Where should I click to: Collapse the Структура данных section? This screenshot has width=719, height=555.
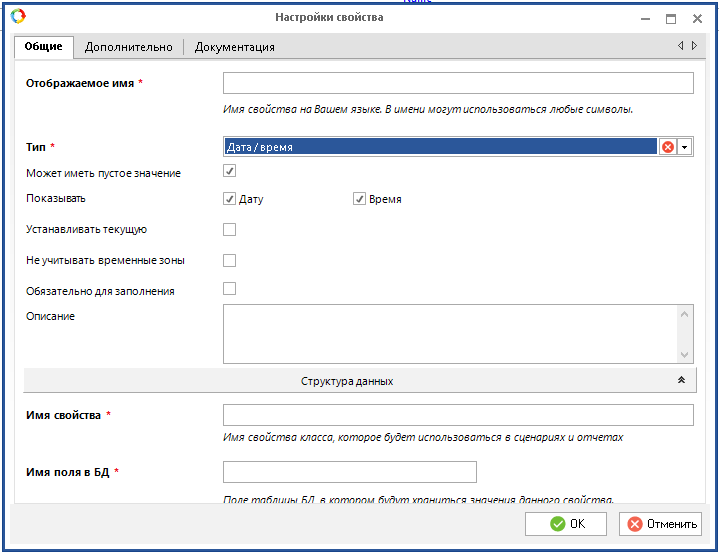(x=681, y=381)
